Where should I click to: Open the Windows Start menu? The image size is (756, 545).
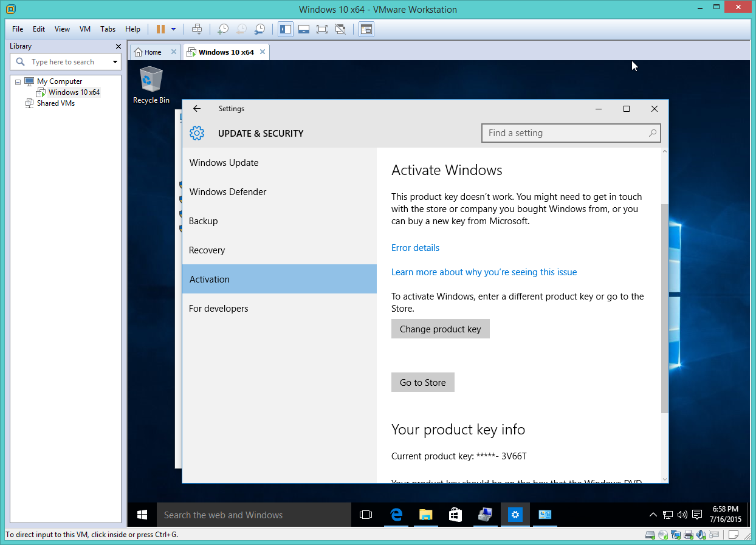tap(142, 515)
